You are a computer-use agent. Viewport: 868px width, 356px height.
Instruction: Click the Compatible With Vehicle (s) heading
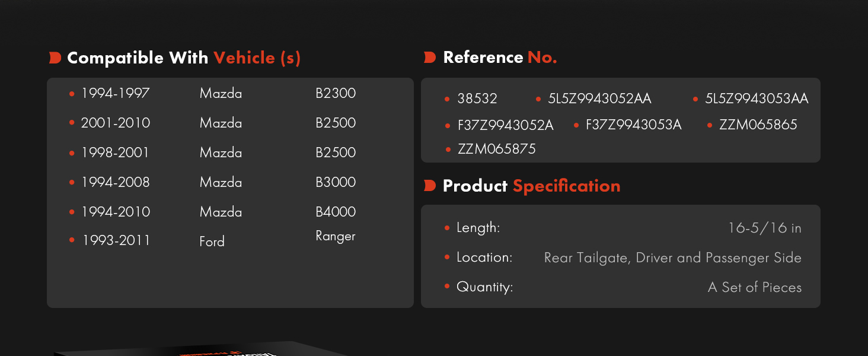coord(184,58)
